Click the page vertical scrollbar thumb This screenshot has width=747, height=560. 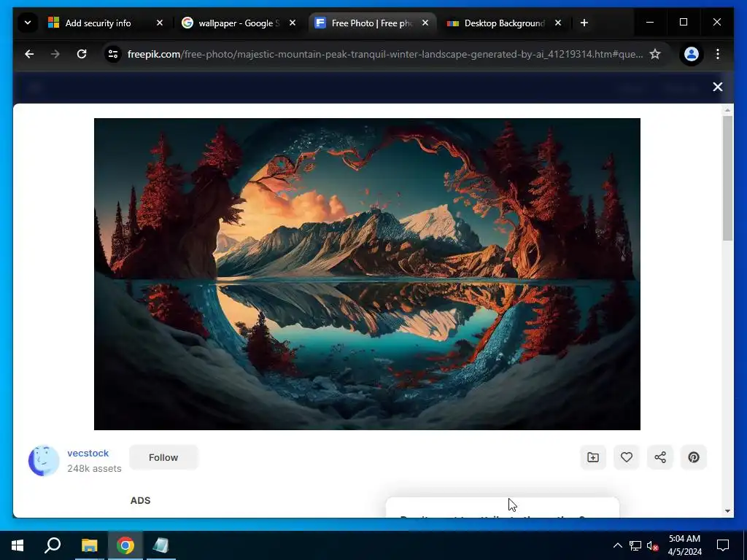727,178
